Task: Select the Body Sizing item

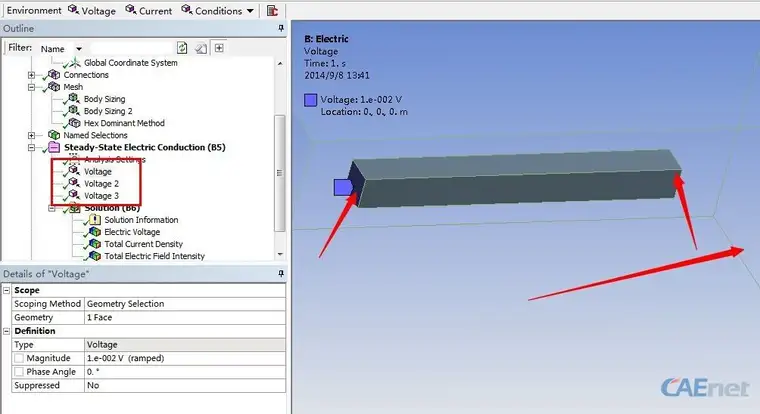Action: (104, 99)
